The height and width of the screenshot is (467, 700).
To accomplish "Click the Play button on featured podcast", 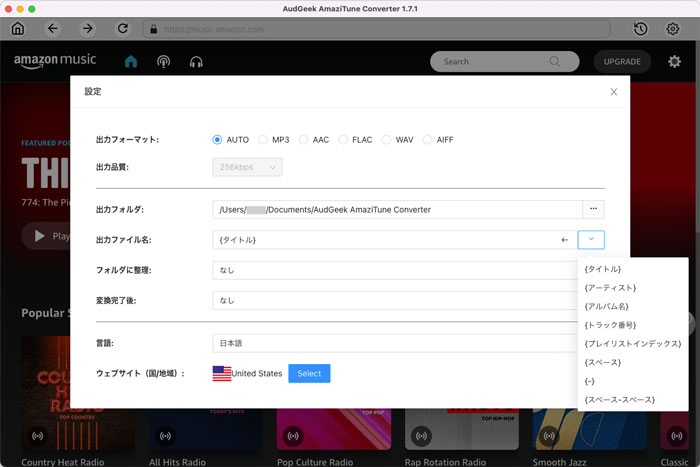I will pyautogui.click(x=46, y=236).
